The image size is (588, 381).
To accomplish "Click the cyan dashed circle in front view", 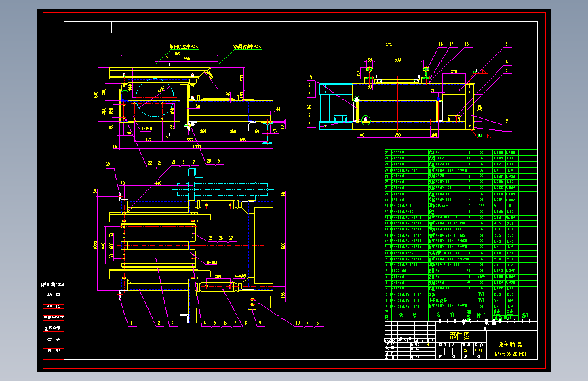I will pyautogui.click(x=155, y=98).
